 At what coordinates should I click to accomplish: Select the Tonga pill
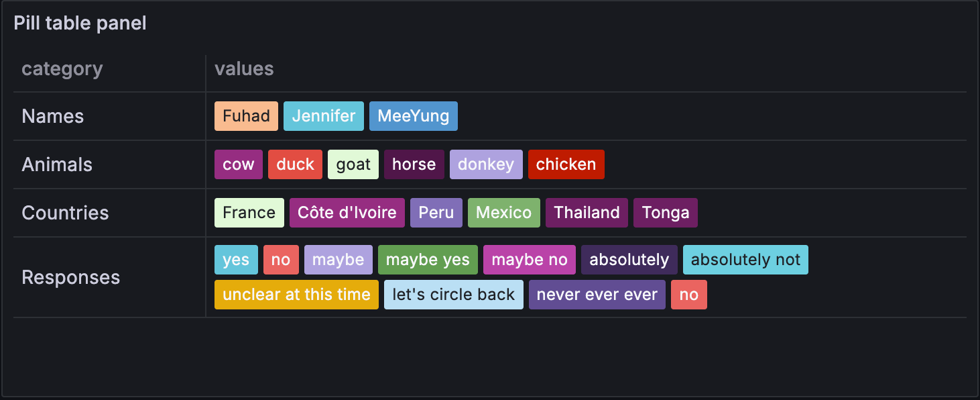tap(665, 213)
